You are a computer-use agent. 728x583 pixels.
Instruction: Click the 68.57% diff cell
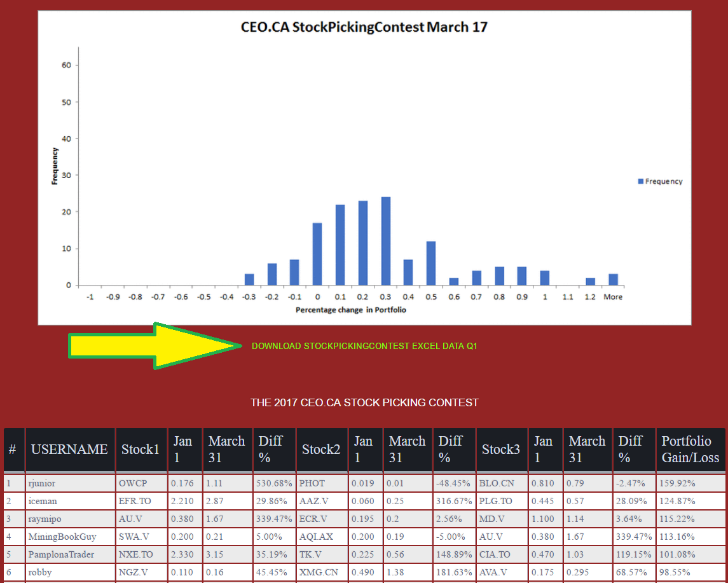634,572
